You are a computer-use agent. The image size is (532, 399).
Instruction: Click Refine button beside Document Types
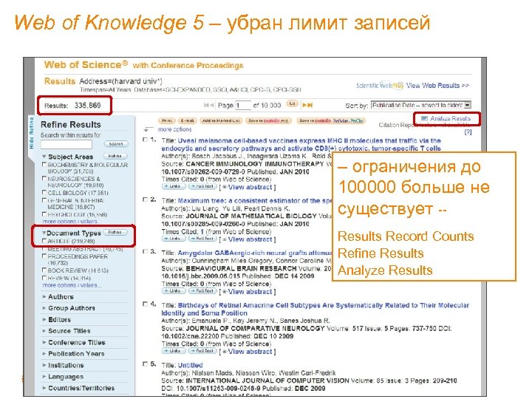coord(115,233)
